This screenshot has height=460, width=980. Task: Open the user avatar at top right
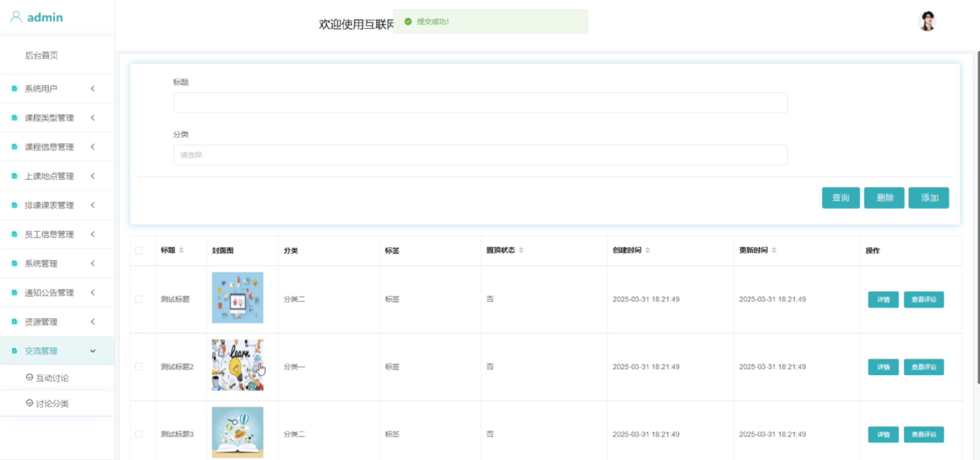pos(927,21)
